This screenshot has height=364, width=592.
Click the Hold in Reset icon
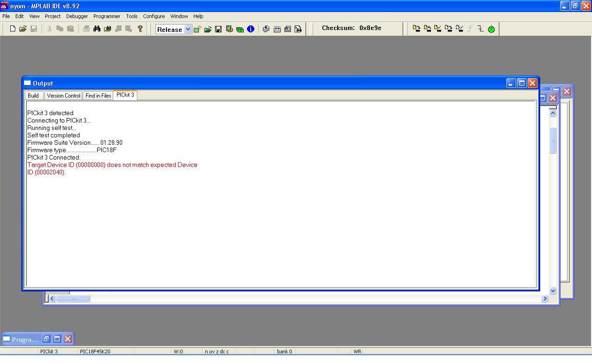tap(481, 29)
